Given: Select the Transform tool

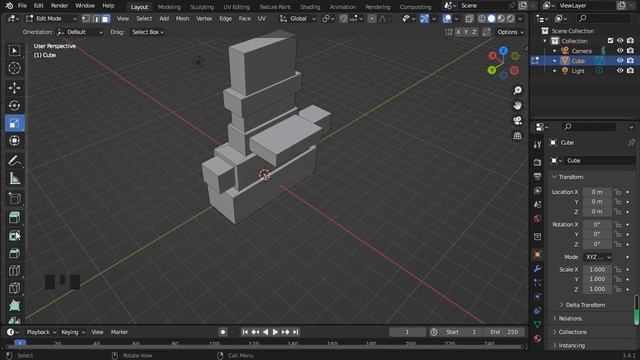Looking at the screenshot, I should tap(14, 141).
